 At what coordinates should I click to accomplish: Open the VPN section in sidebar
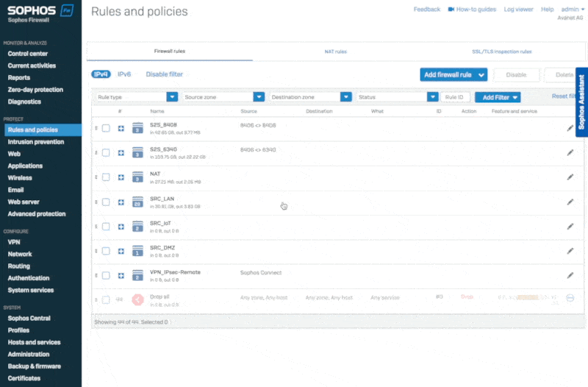pos(14,242)
